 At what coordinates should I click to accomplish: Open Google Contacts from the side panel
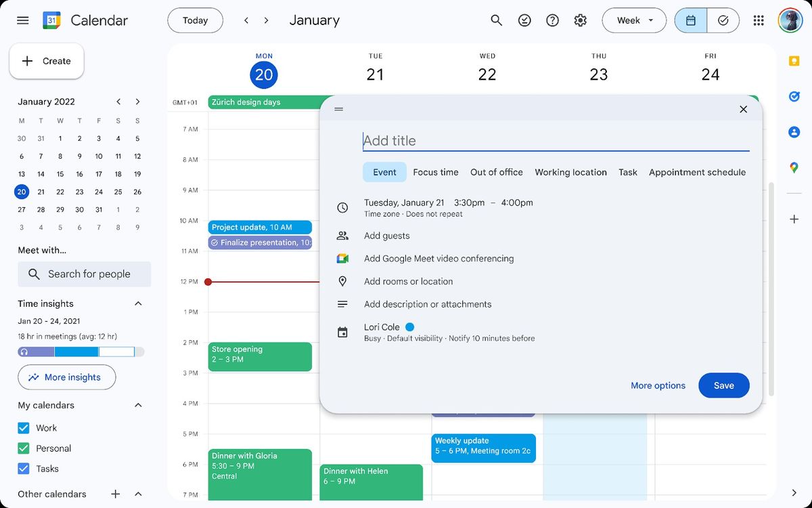pyautogui.click(x=793, y=132)
